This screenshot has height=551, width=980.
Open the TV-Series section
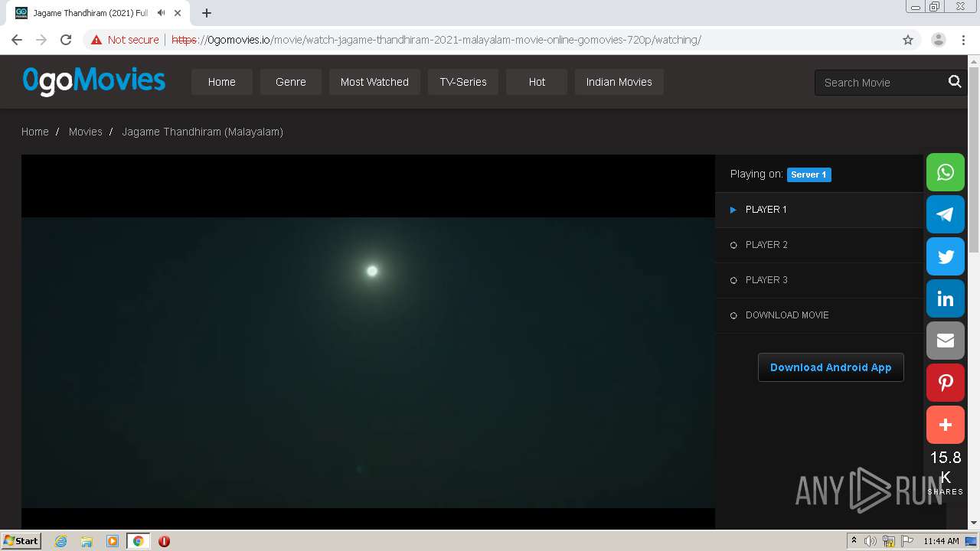click(x=463, y=82)
